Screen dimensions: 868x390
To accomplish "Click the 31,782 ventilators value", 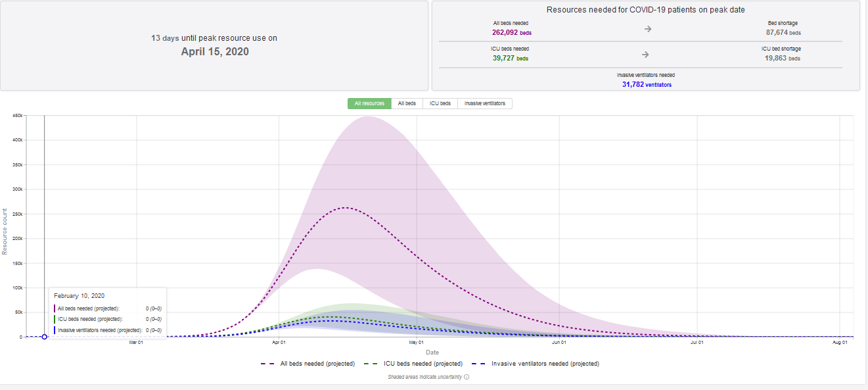I will pos(647,84).
